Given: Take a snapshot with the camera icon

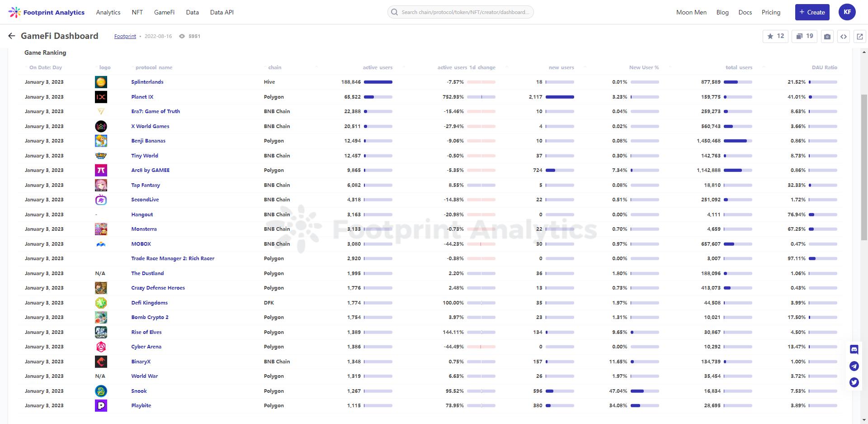Looking at the screenshot, I should pyautogui.click(x=827, y=37).
